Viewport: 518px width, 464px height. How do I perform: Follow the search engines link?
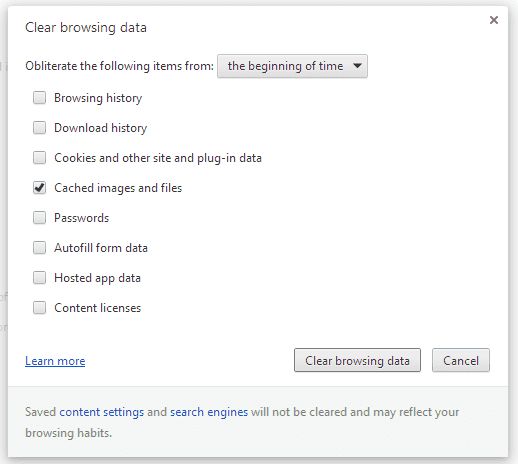tap(209, 412)
